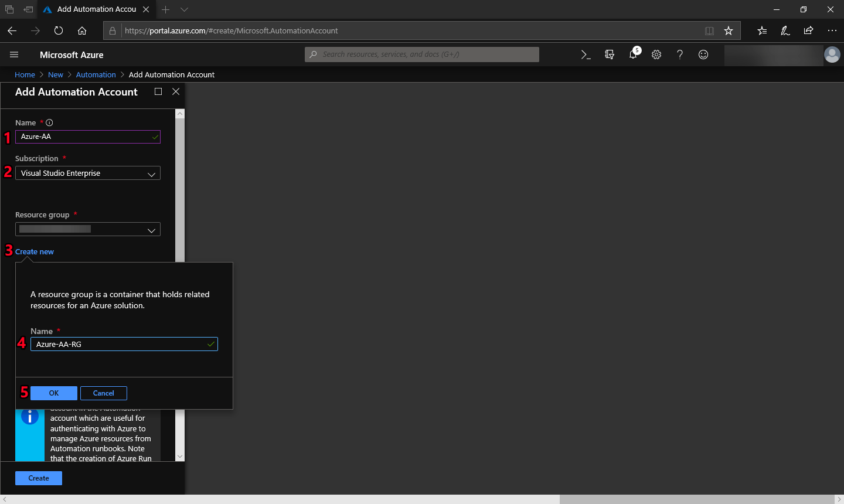The height and width of the screenshot is (504, 844).
Task: Open Azure Cloud Shell icon
Action: (586, 55)
